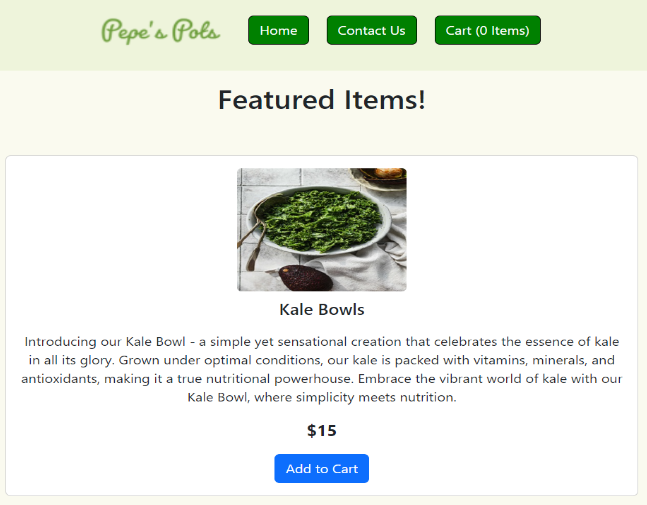This screenshot has height=505, width=647.
Task: Open the Contact Us page
Action: (x=371, y=31)
